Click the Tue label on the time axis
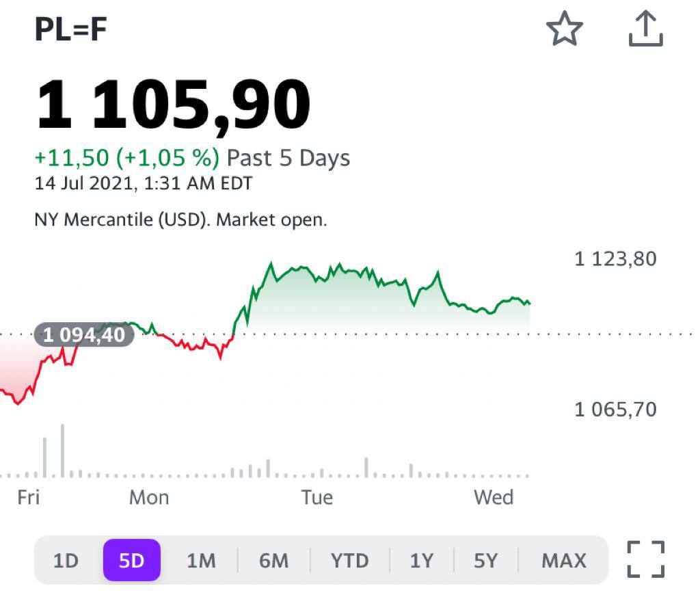The height and width of the screenshot is (599, 700). 317,497
